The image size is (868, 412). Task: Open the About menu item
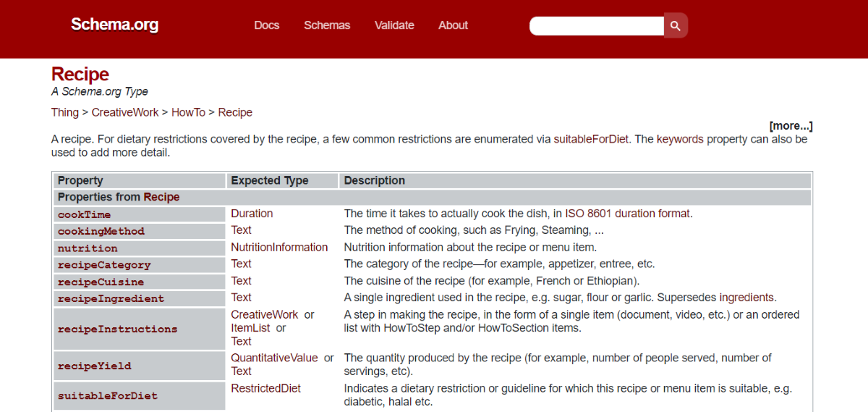coord(453,25)
